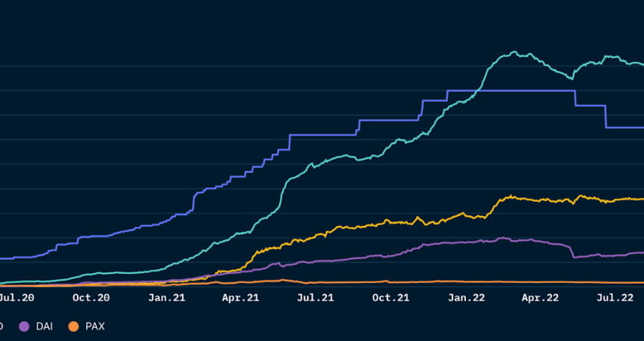Click the Oct.21 axis tick label
The image size is (644, 341).
(391, 296)
